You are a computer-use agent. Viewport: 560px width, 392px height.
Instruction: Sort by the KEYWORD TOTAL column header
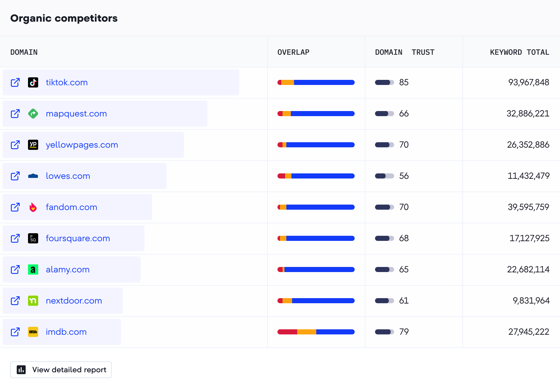tap(519, 52)
